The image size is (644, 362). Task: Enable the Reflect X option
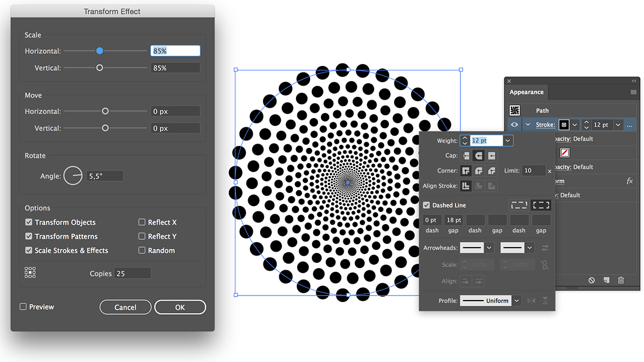pos(142,222)
